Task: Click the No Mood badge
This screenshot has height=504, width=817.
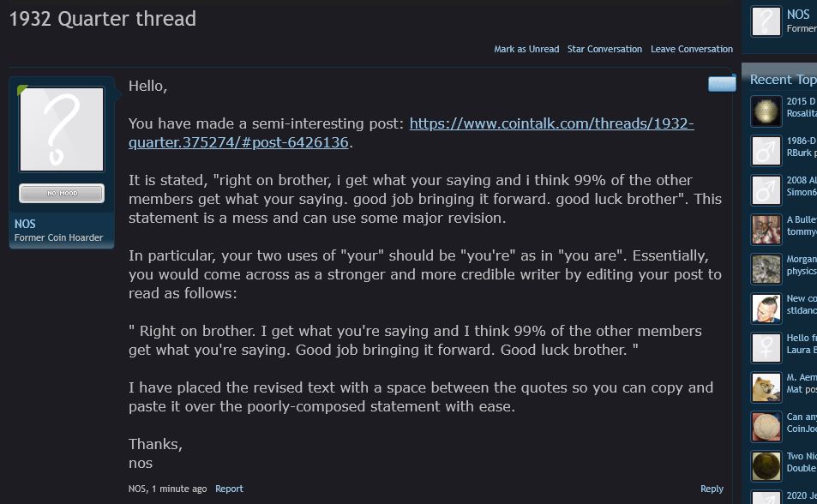Action: (62, 194)
